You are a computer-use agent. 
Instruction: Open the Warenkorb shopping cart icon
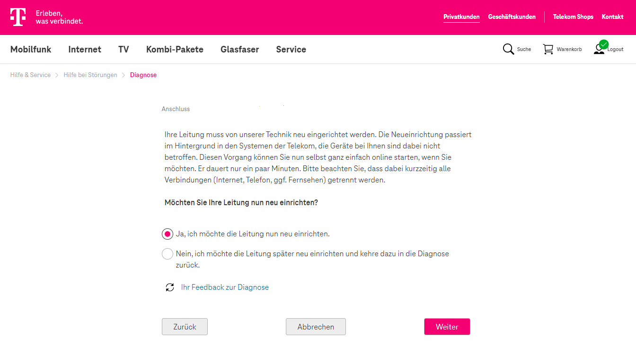click(548, 49)
